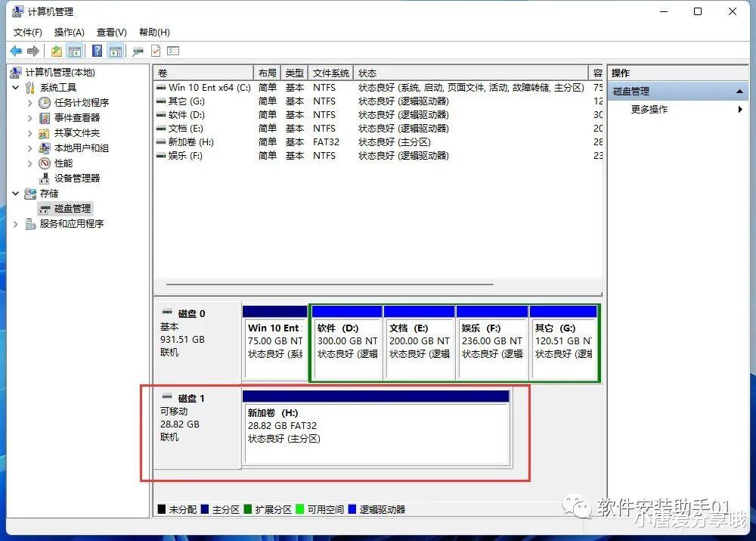Screen dimensions: 756x541
Task: Click the 磁盘 0 disk icon
Action: pyautogui.click(x=167, y=311)
